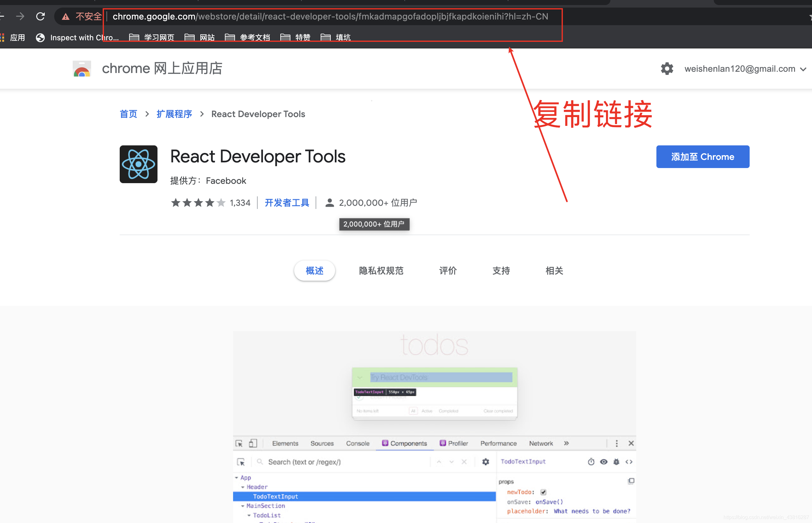The width and height of the screenshot is (812, 523).
Task: Click the onSave() prop value
Action: [x=549, y=502]
